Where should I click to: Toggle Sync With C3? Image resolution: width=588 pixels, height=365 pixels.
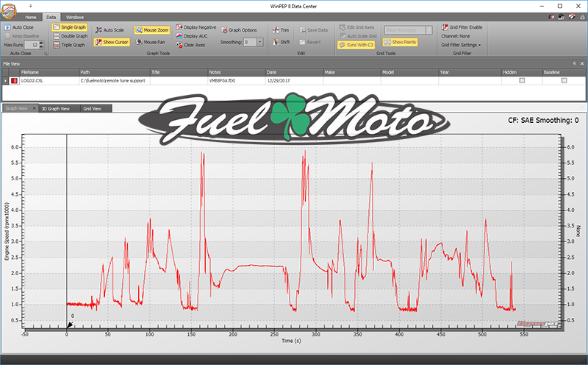pos(356,45)
